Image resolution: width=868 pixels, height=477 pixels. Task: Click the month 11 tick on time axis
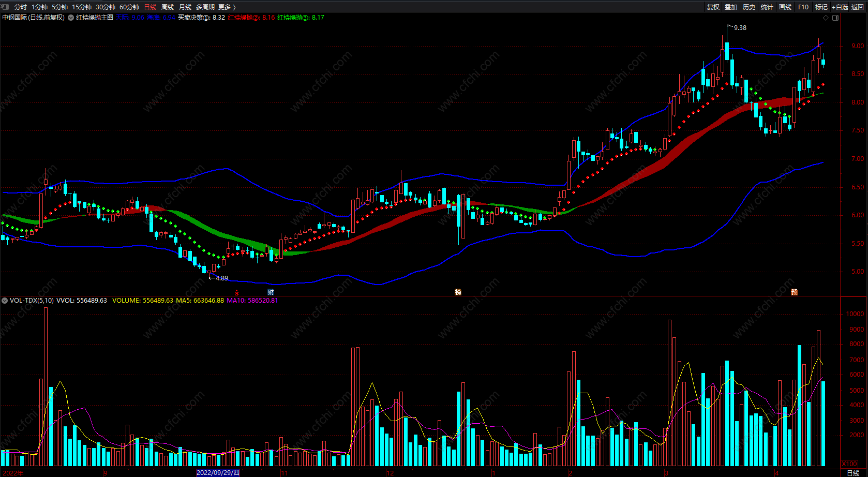point(285,473)
